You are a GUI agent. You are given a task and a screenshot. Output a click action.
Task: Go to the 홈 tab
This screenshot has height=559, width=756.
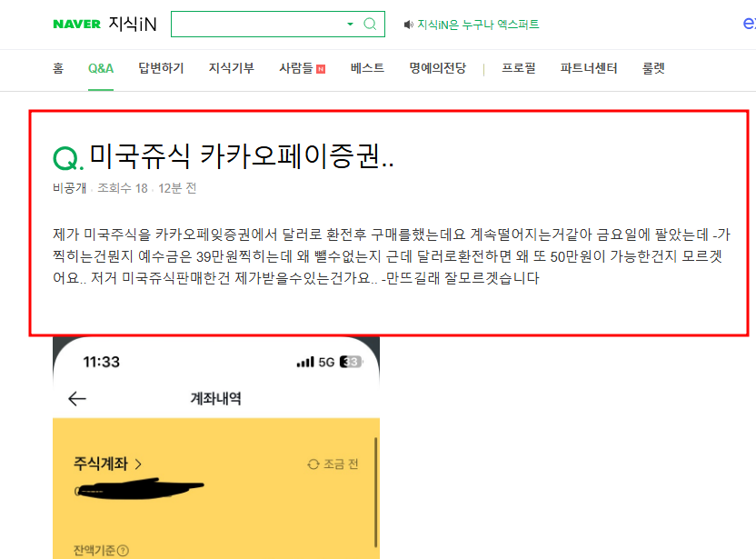58,68
